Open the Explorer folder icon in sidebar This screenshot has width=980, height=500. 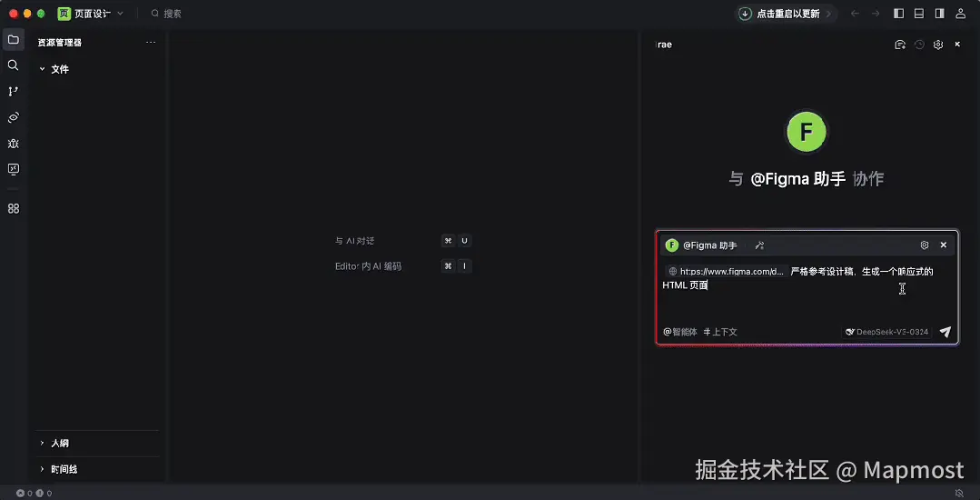[13, 39]
